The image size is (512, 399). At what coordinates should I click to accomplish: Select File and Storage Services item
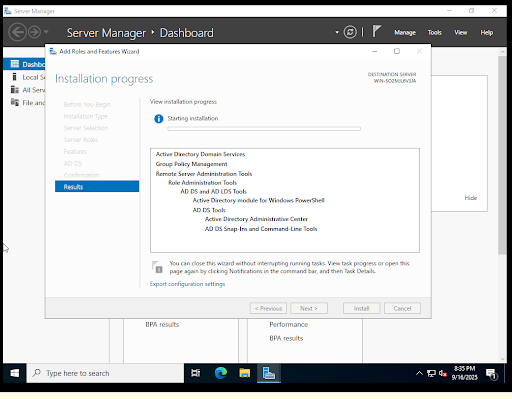click(x=24, y=103)
